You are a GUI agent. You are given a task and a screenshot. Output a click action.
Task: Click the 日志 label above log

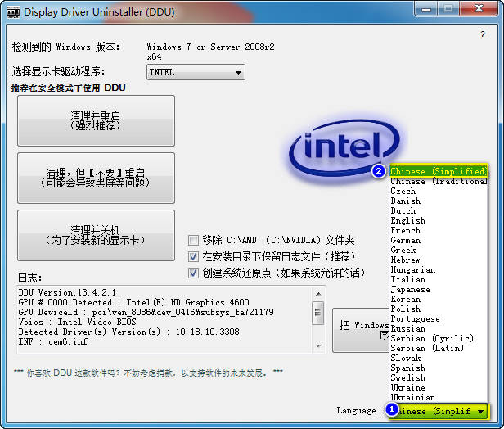click(29, 278)
